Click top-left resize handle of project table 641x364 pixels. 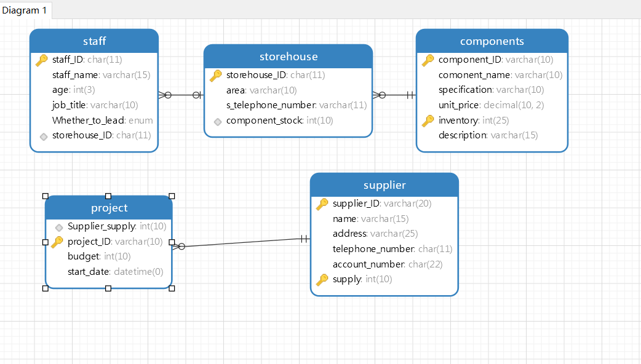[46, 196]
